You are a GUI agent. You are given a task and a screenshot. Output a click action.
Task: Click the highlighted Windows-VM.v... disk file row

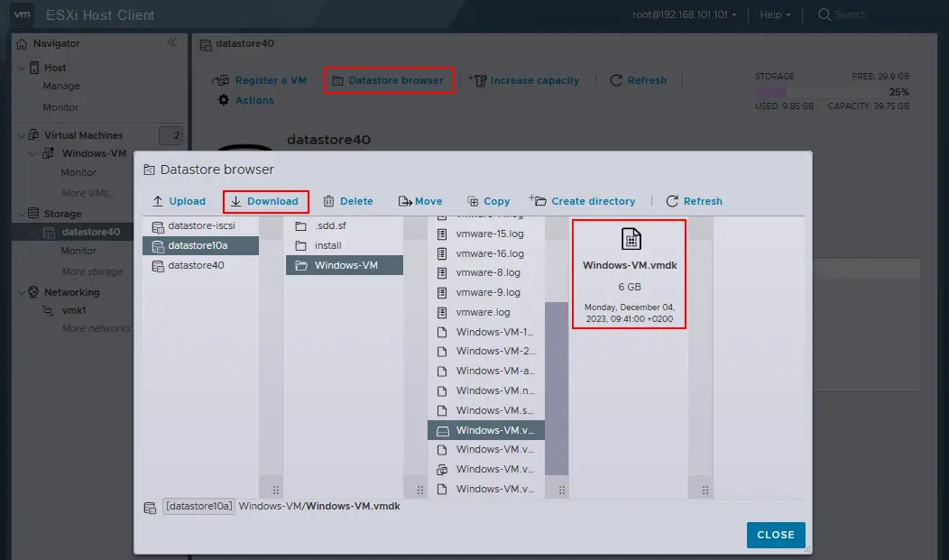[486, 430]
